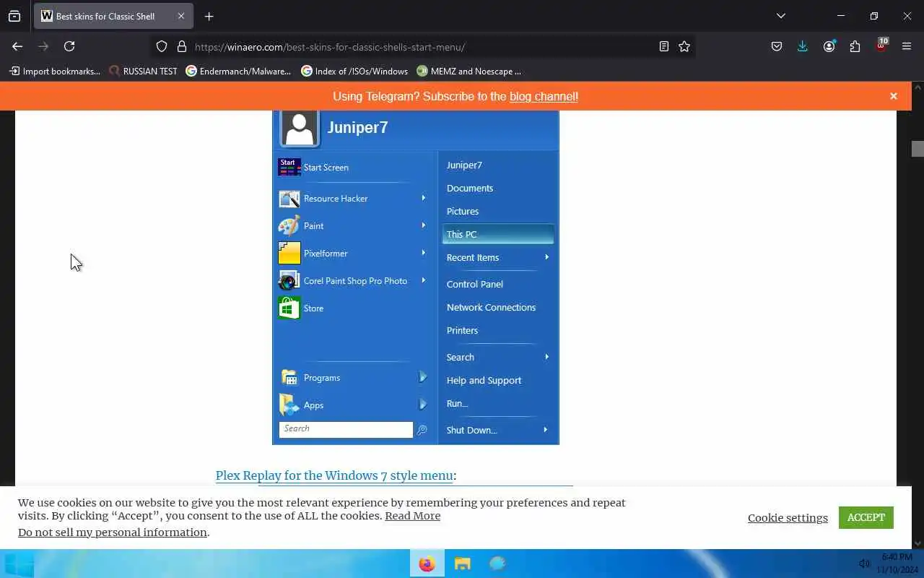The height and width of the screenshot is (578, 924).
Task: Expand the Shut Down arrow
Action: pos(545,430)
